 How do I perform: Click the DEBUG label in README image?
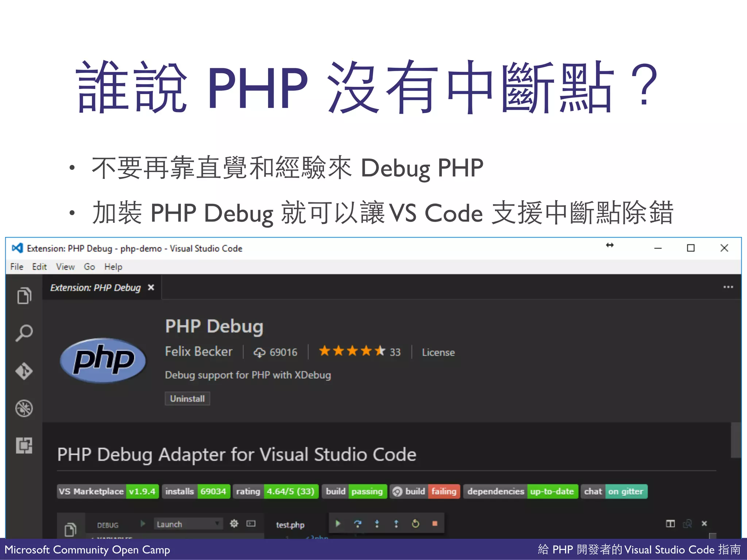[x=108, y=525]
